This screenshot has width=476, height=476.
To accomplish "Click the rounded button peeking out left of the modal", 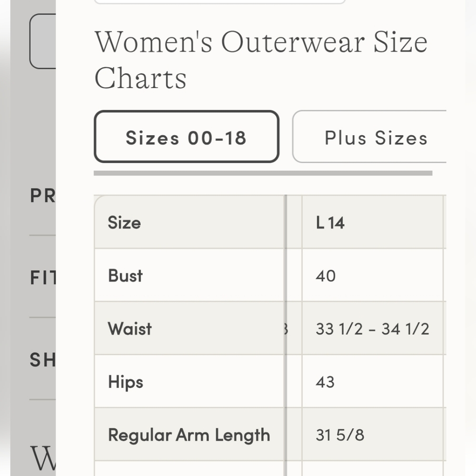I will point(43,41).
